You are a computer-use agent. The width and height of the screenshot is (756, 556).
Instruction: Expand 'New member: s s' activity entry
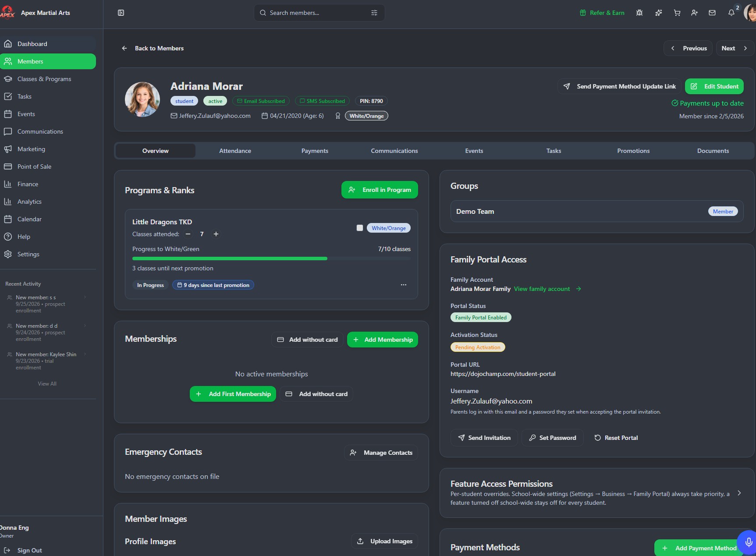click(85, 297)
